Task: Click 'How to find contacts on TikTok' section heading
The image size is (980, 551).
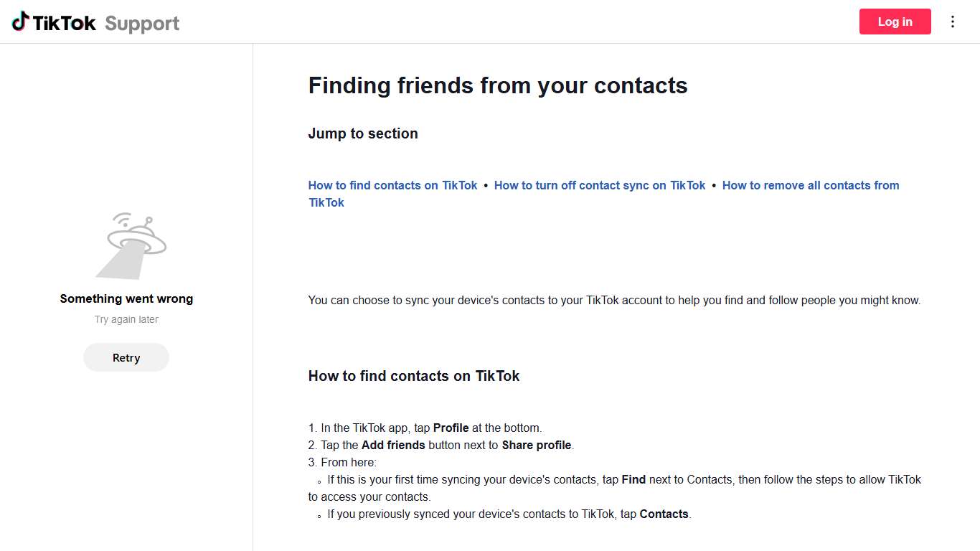Action: 414,376
